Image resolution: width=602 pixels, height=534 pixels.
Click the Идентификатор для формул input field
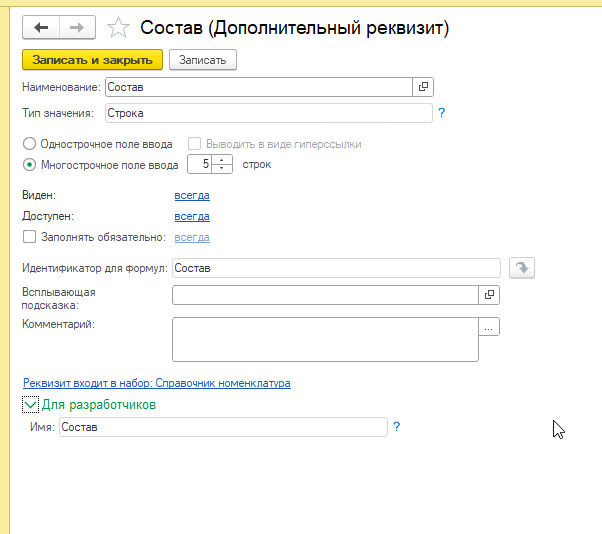(x=335, y=267)
